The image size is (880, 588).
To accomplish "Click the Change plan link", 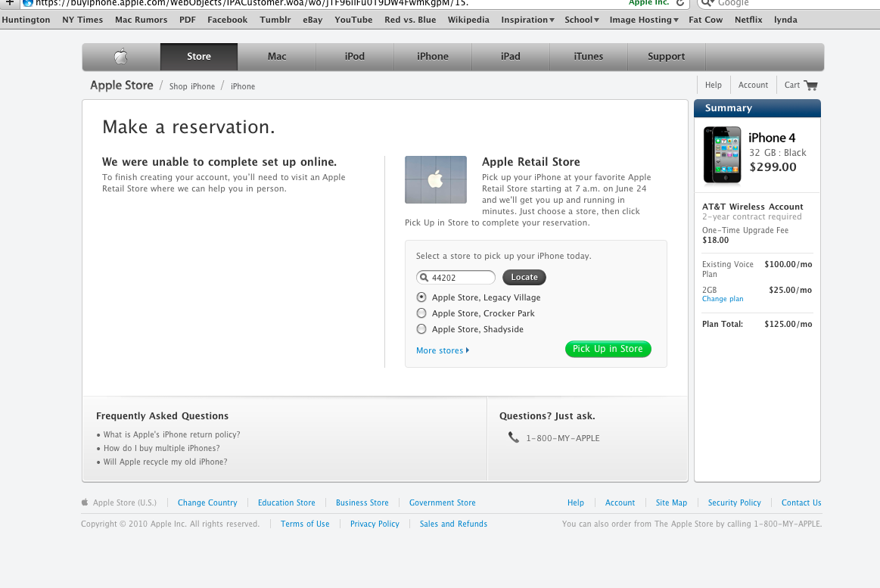I will [723, 299].
